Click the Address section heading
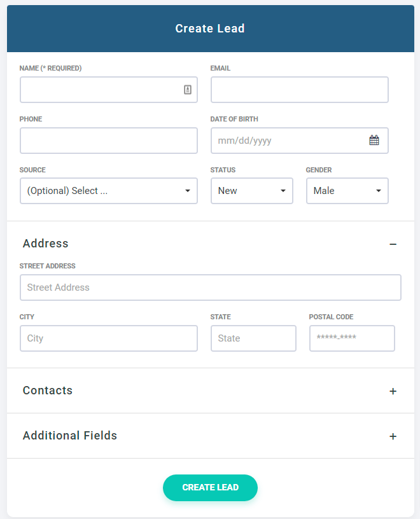The width and height of the screenshot is (420, 519). (46, 244)
